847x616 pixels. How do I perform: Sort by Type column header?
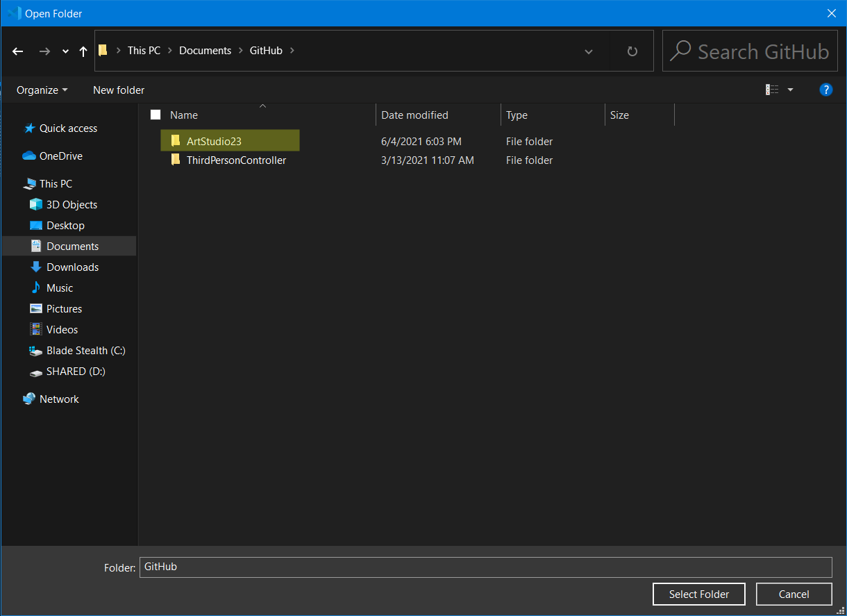point(517,115)
